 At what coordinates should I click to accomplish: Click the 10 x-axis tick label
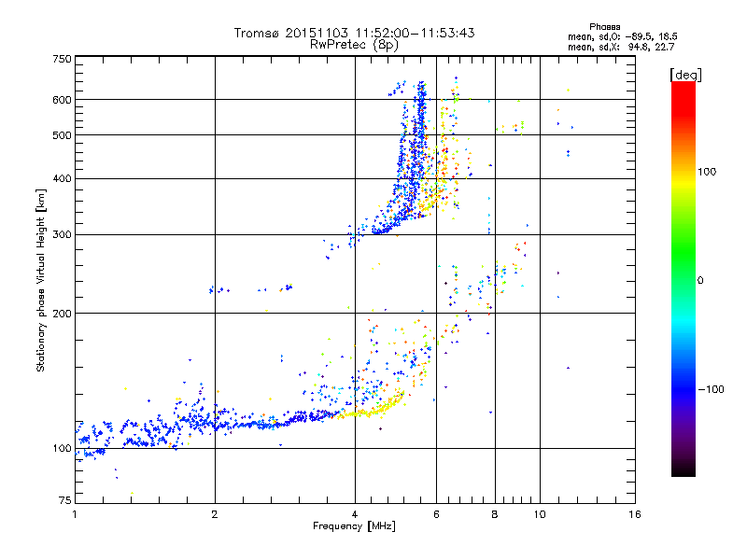coord(540,514)
